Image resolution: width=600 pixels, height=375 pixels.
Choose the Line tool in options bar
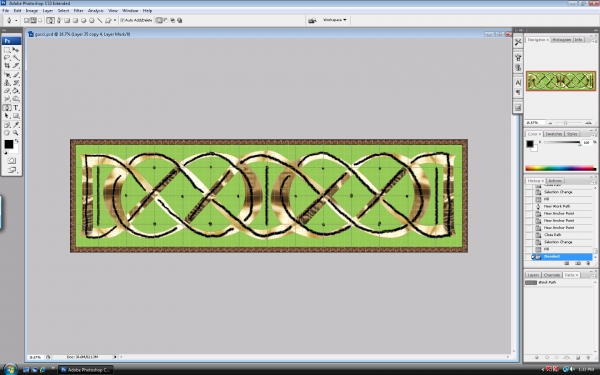pos(99,20)
